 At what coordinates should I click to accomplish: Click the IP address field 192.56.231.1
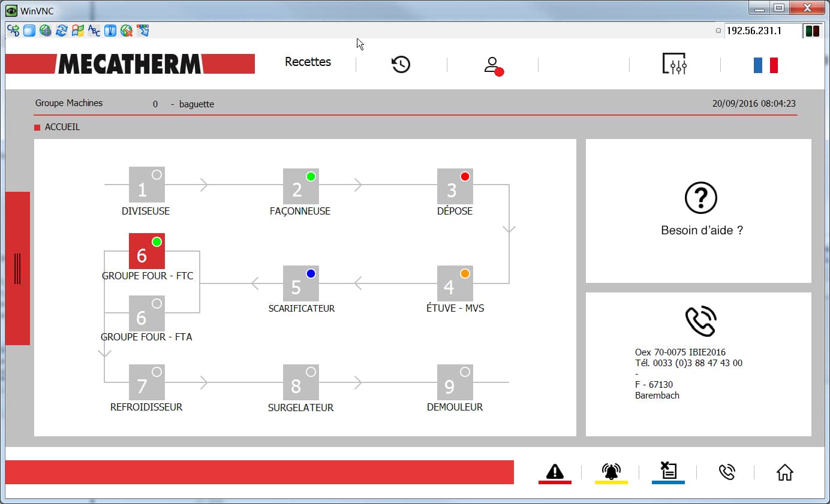(x=762, y=31)
